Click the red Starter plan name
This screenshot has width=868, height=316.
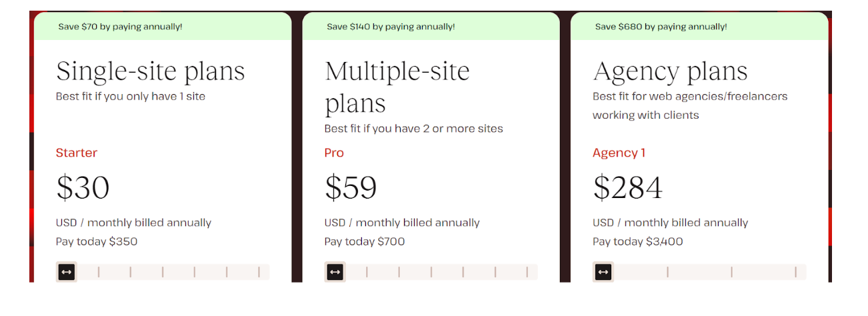[x=77, y=153]
